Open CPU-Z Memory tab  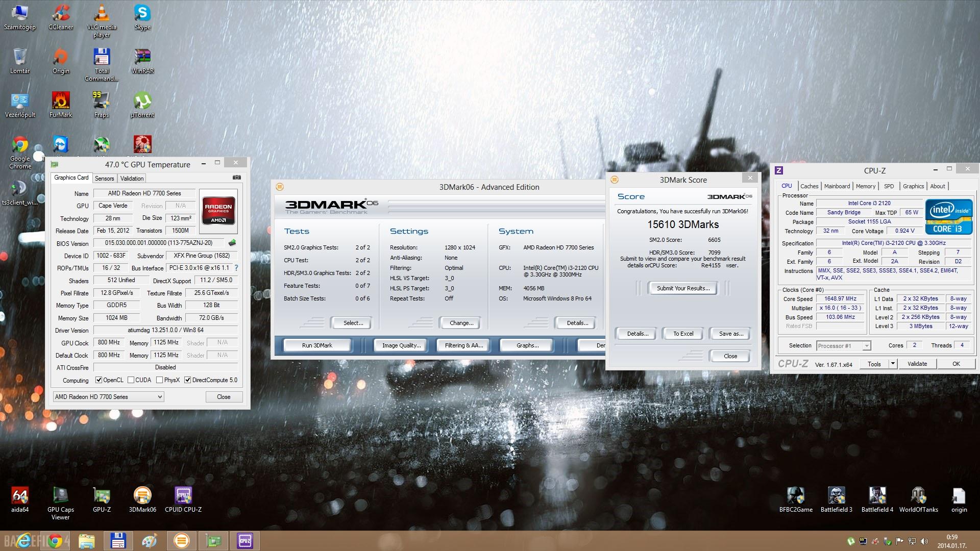coord(866,186)
